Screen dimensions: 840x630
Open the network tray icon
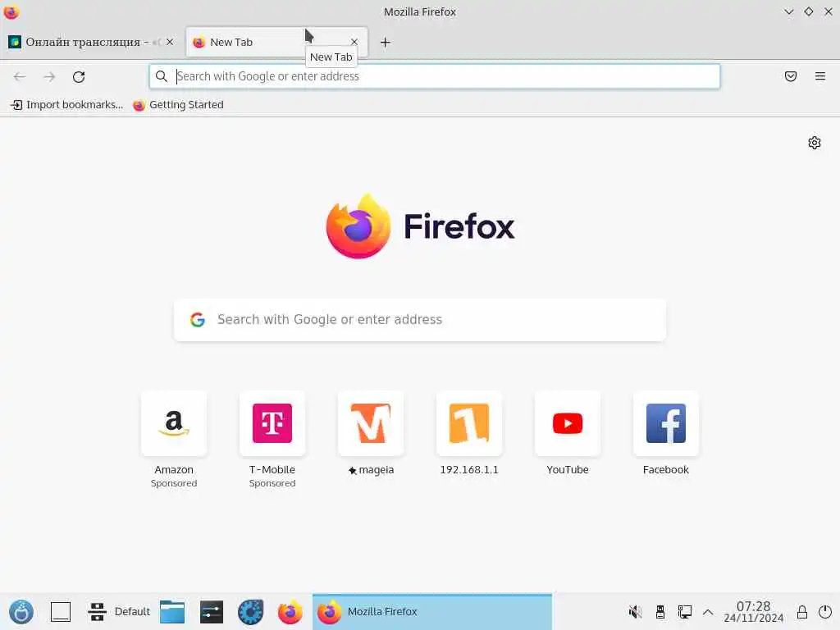coord(685,612)
